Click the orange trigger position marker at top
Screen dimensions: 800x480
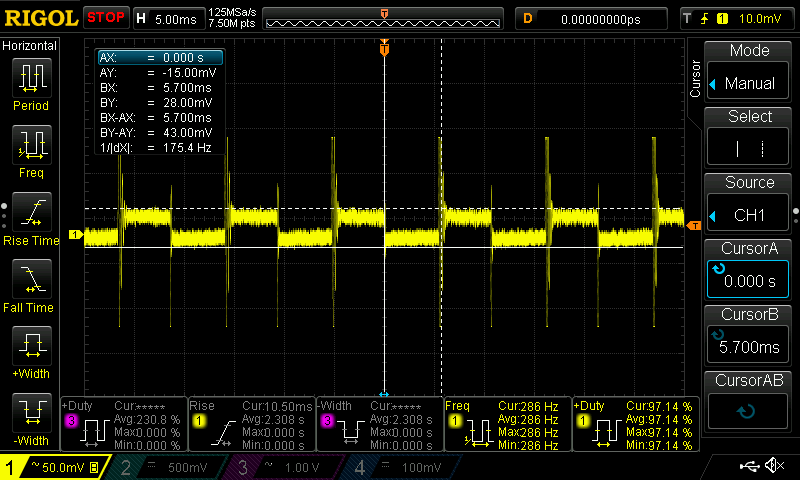[384, 48]
